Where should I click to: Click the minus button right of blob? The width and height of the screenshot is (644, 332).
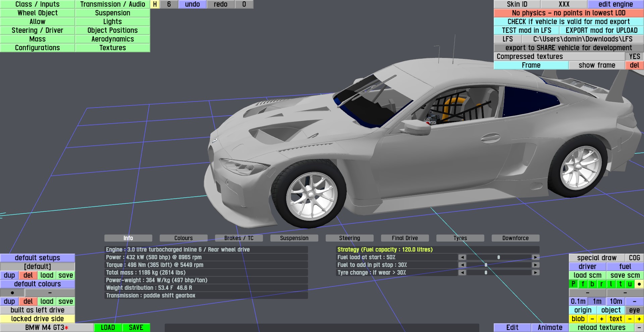592,319
